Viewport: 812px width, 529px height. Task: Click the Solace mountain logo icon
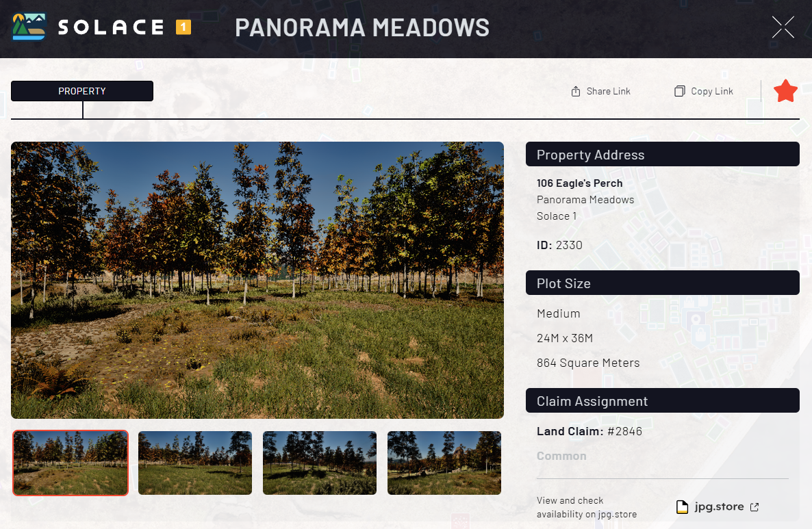pos(29,27)
